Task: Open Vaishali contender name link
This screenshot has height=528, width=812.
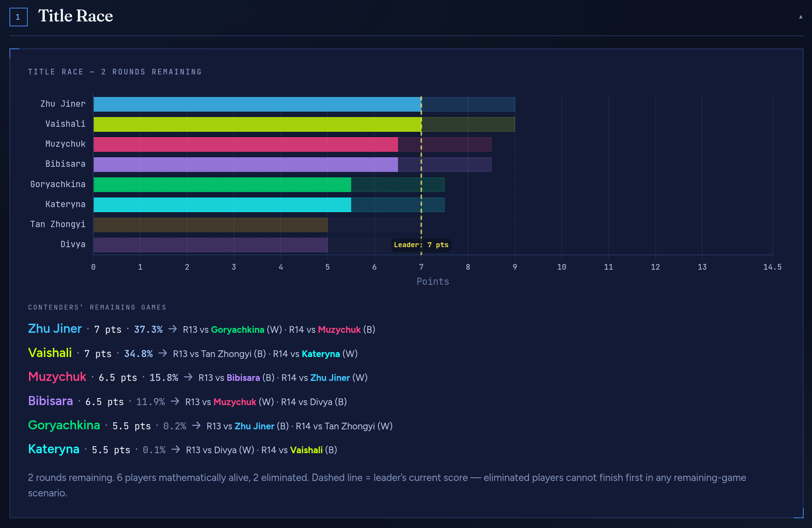Action: pyautogui.click(x=50, y=353)
